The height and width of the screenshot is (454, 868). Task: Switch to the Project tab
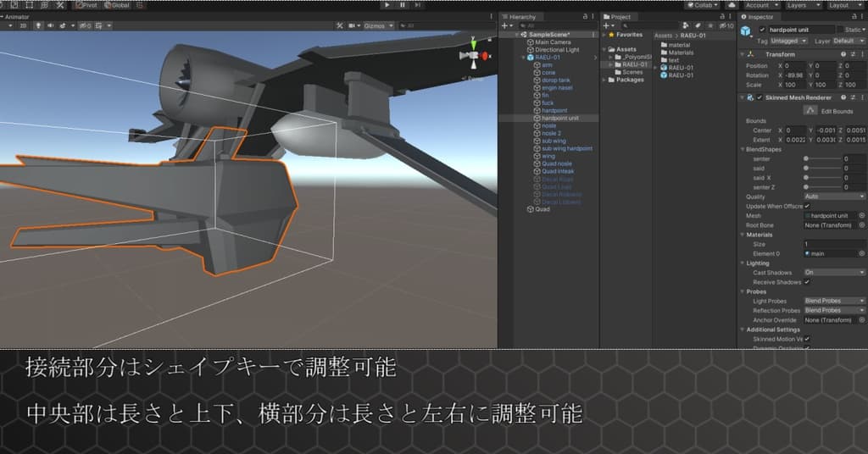click(620, 16)
